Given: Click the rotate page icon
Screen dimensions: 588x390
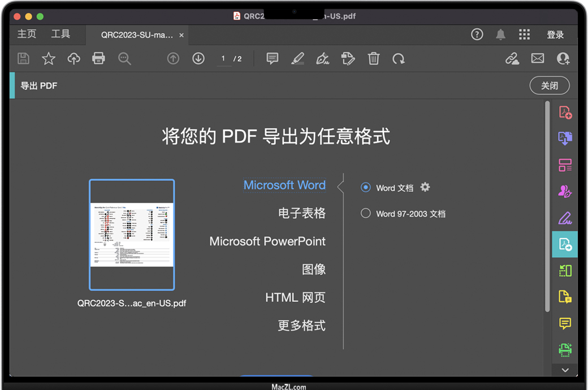Looking at the screenshot, I should [399, 58].
